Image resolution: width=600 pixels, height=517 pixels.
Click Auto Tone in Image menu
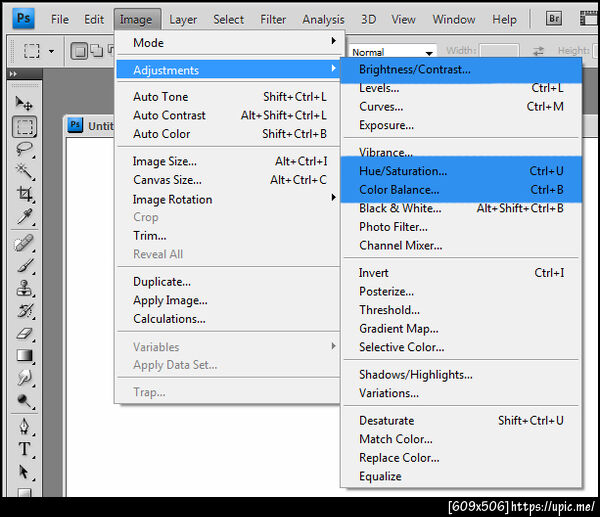(x=228, y=97)
